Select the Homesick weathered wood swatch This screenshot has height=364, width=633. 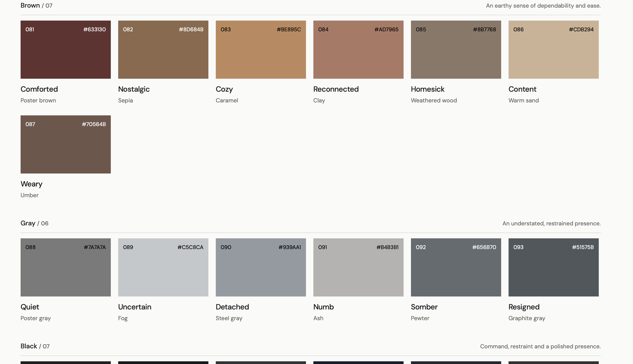(456, 49)
